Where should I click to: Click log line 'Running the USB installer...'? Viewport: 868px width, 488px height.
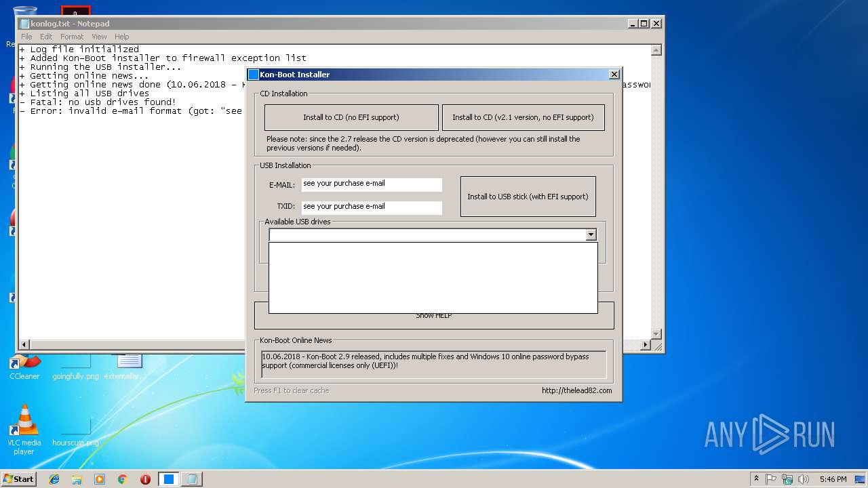[x=100, y=67]
